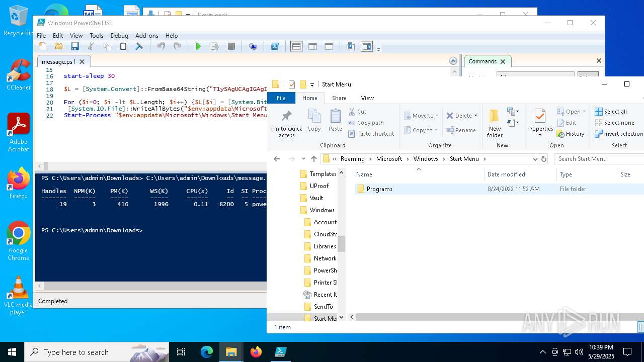Open script via folder icon in ISE toolbar
The image size is (644, 362).
coord(59,46)
